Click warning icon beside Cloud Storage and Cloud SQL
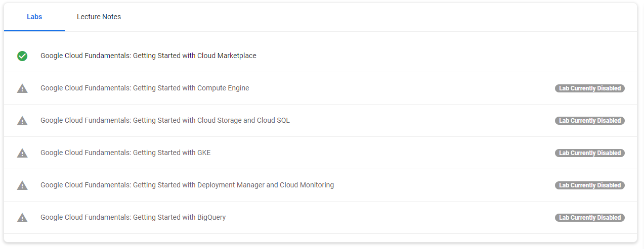 [22, 121]
